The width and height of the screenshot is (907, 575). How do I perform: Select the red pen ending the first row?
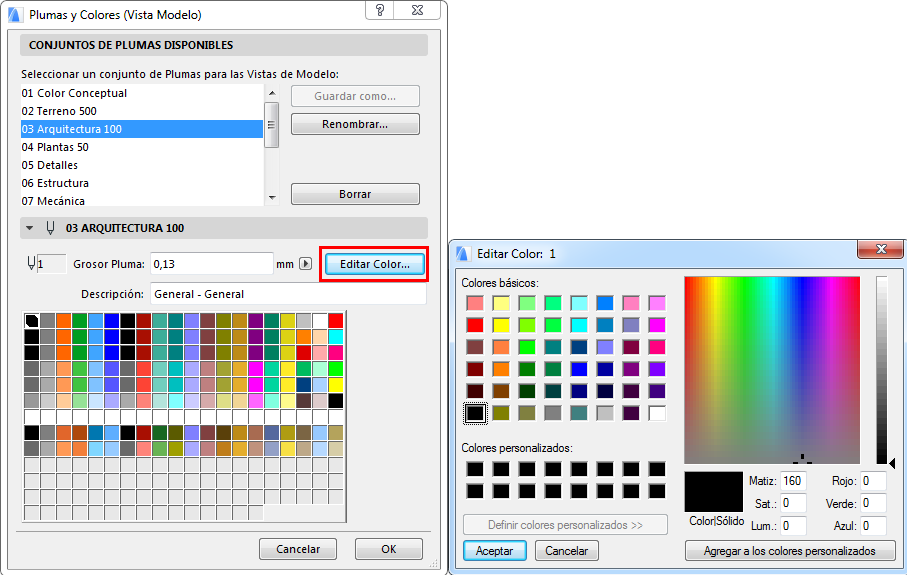tap(335, 320)
